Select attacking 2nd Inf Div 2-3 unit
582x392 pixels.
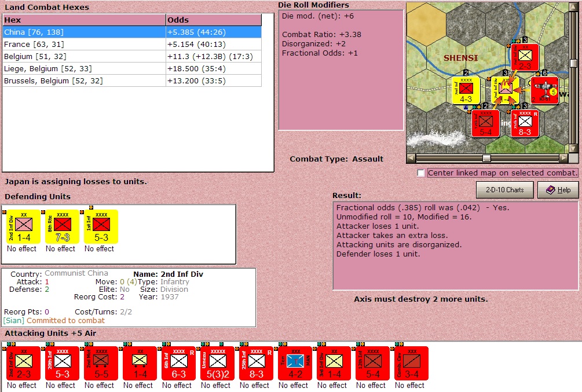pos(24,363)
